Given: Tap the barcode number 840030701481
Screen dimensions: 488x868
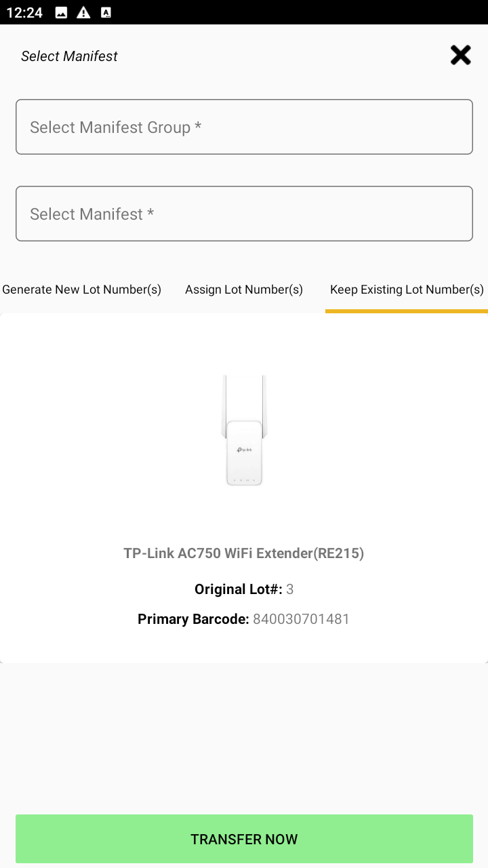Looking at the screenshot, I should pos(301,619).
